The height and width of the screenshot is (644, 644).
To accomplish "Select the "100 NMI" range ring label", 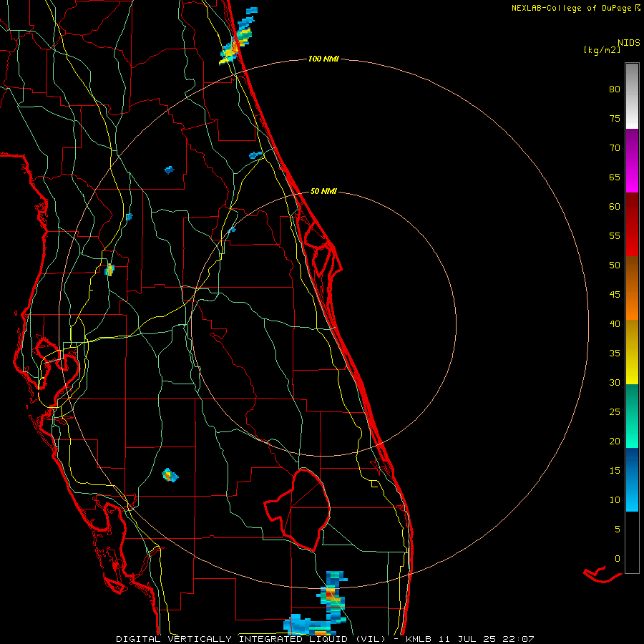I will click(x=323, y=59).
